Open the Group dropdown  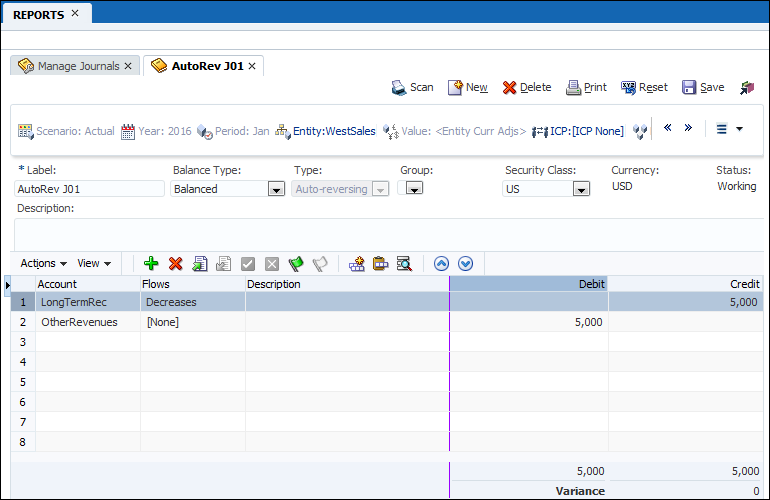(x=413, y=189)
